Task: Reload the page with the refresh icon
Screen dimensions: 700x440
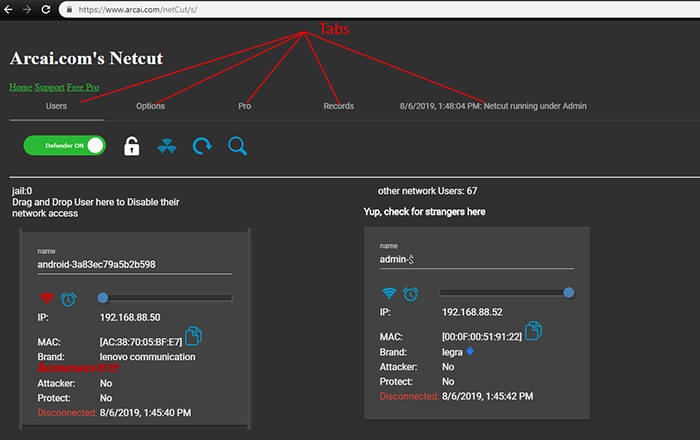Action: click(x=46, y=9)
